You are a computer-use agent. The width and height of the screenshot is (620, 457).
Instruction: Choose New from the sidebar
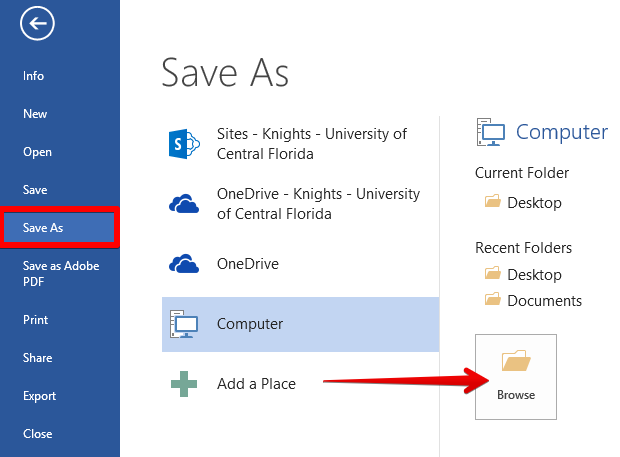[x=35, y=114]
